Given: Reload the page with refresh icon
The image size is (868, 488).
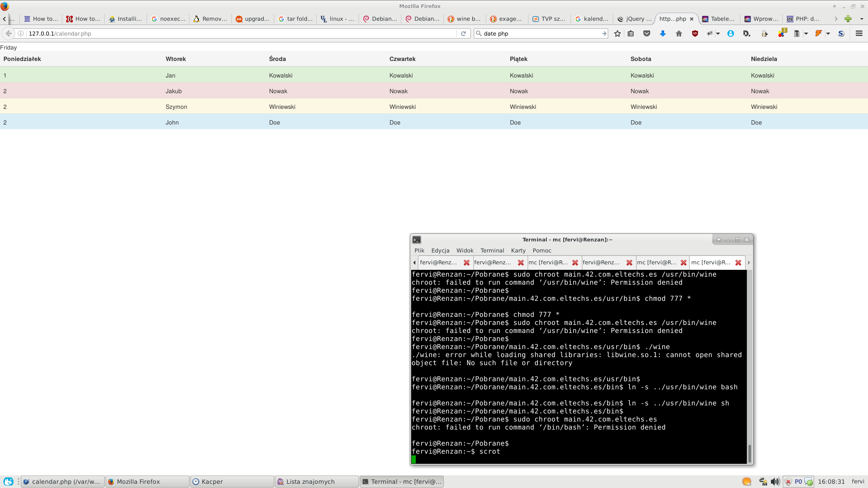Looking at the screenshot, I should point(464,33).
